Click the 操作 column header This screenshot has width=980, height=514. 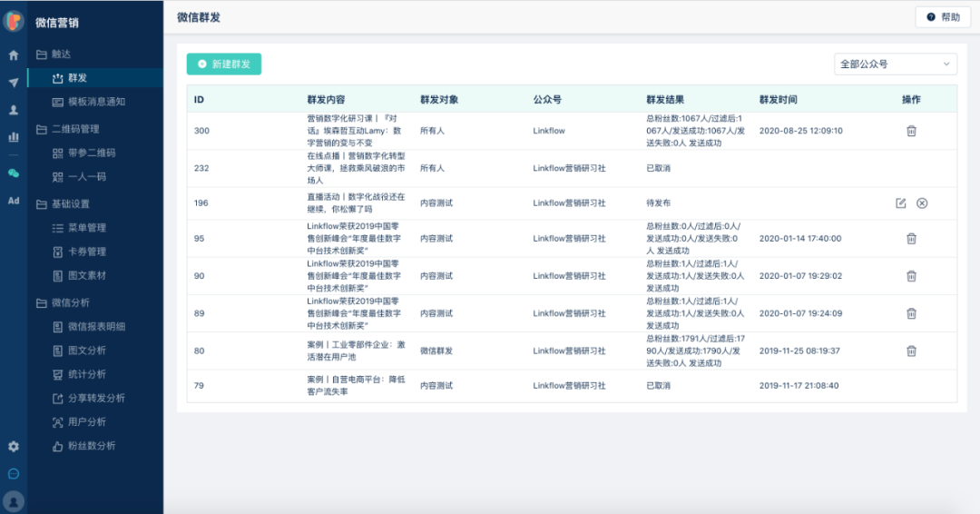click(x=911, y=99)
